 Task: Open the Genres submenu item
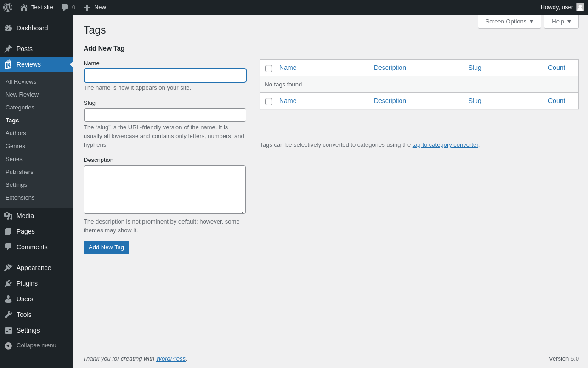[15, 146]
